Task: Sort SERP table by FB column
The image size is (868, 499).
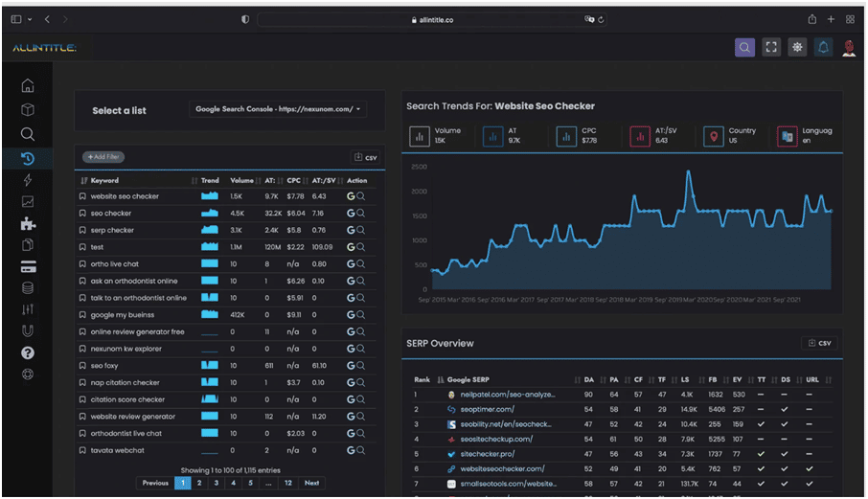Action: [713, 380]
